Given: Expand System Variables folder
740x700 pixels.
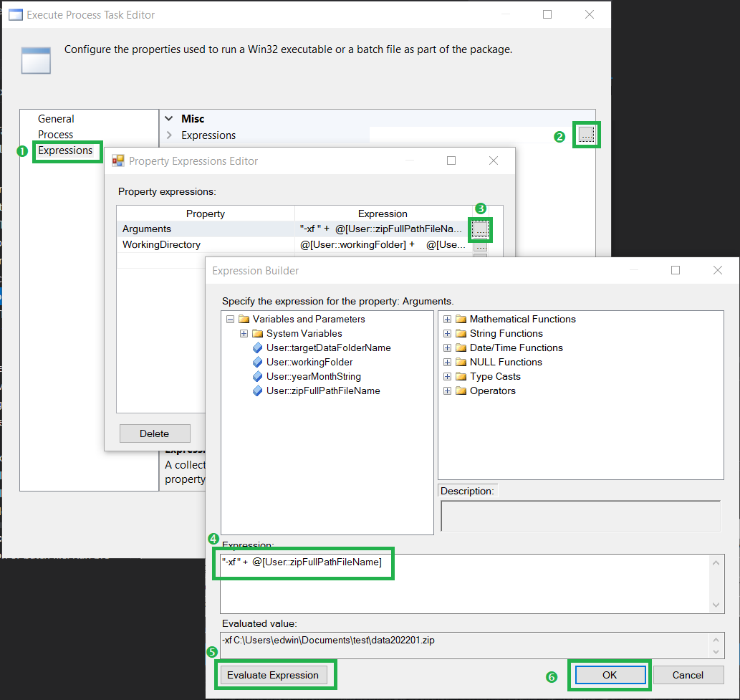Looking at the screenshot, I should tap(244, 334).
